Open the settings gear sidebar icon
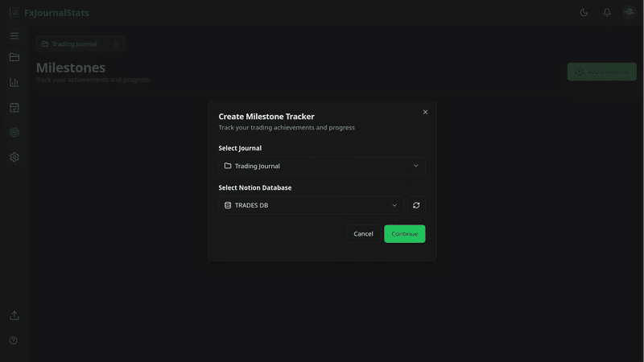This screenshot has width=644, height=362. [x=14, y=157]
